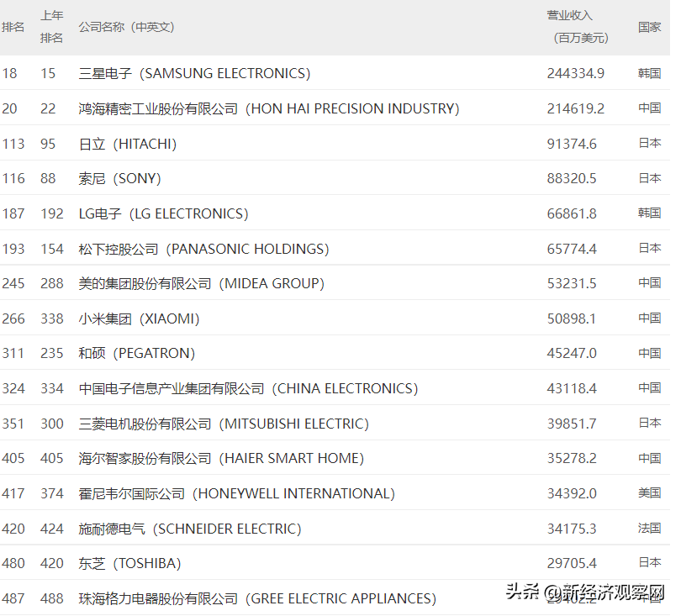
Task: Click Samsung's revenue value 244334.9
Action: point(575,73)
